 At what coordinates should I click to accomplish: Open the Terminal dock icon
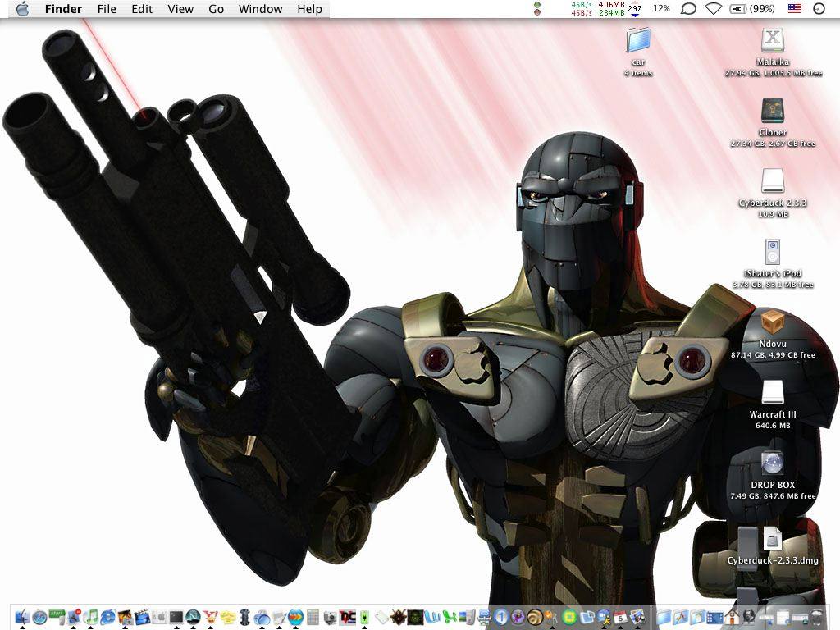176,617
